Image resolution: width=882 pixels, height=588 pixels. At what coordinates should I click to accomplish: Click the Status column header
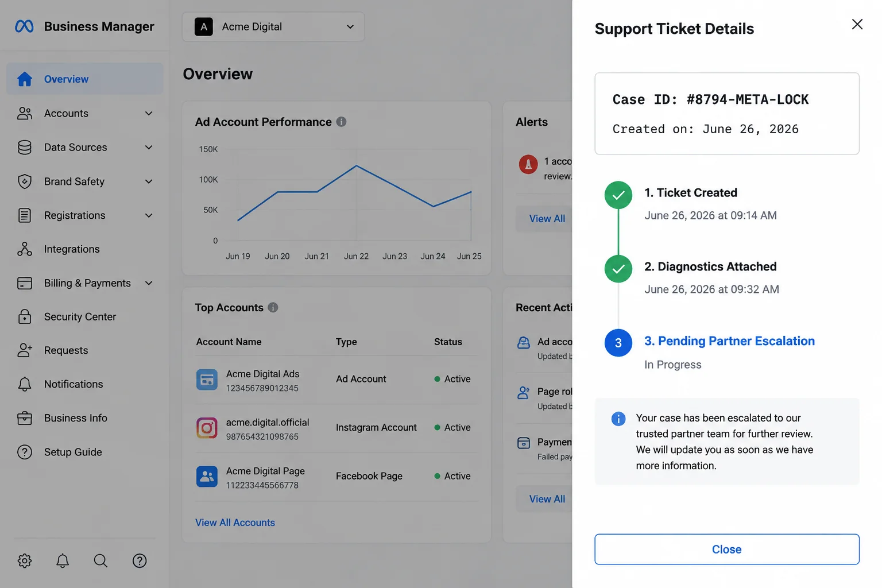tap(448, 342)
